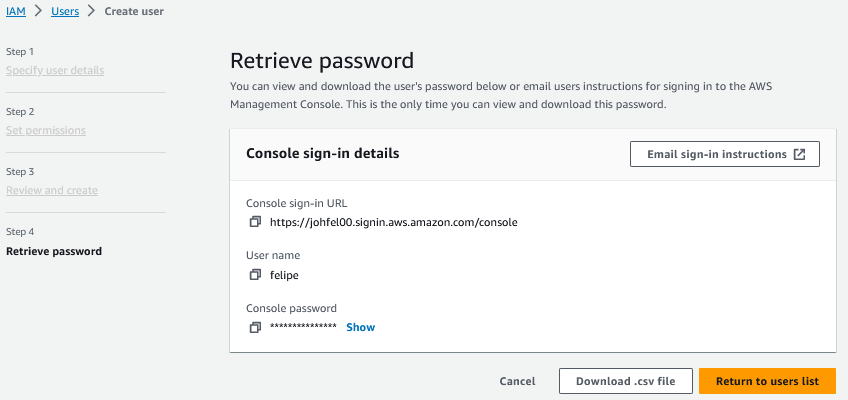Open the Set permissions step
This screenshot has height=400, width=848.
pyautogui.click(x=46, y=130)
